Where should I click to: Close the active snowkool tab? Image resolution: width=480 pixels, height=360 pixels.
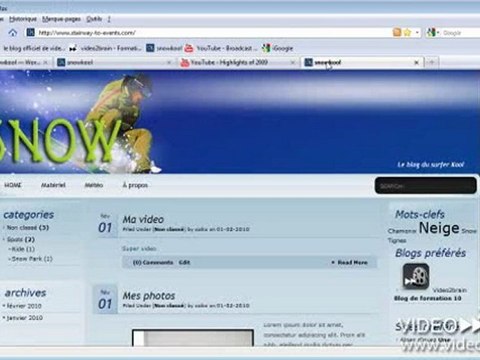pyautogui.click(x=416, y=62)
